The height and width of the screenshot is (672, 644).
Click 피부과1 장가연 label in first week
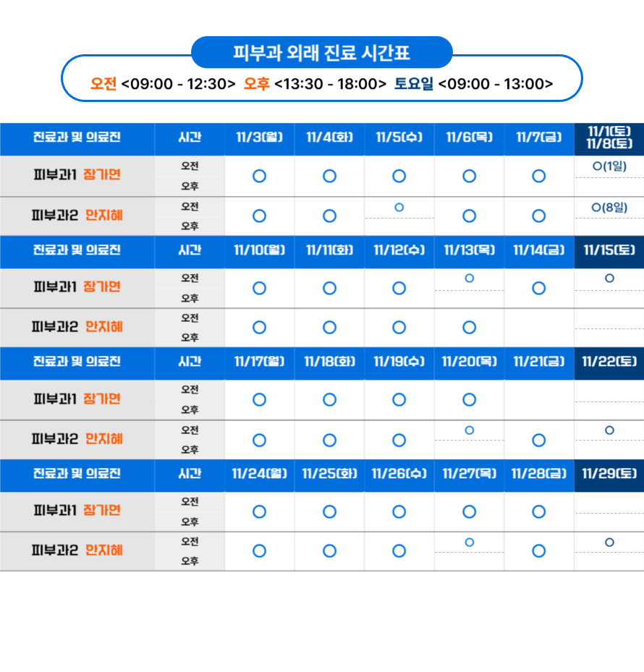[77, 175]
